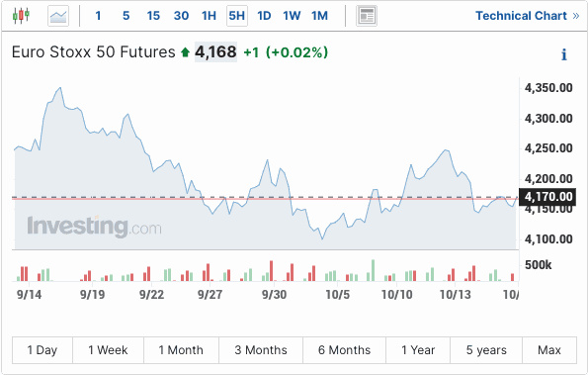Click the 4,250.00 axis label
Viewport: 588px width, 375px height.
click(548, 148)
